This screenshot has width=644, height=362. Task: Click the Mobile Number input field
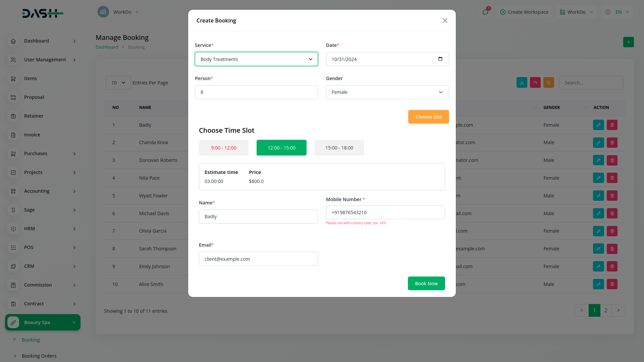tap(385, 213)
